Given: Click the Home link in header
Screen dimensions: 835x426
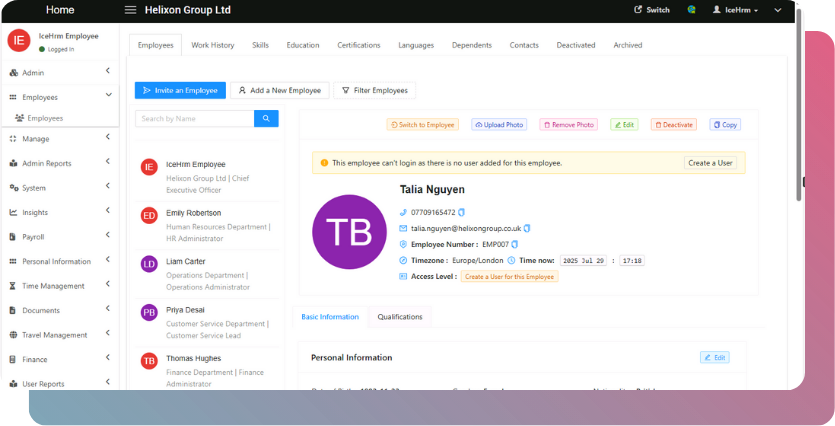Looking at the screenshot, I should tap(60, 10).
